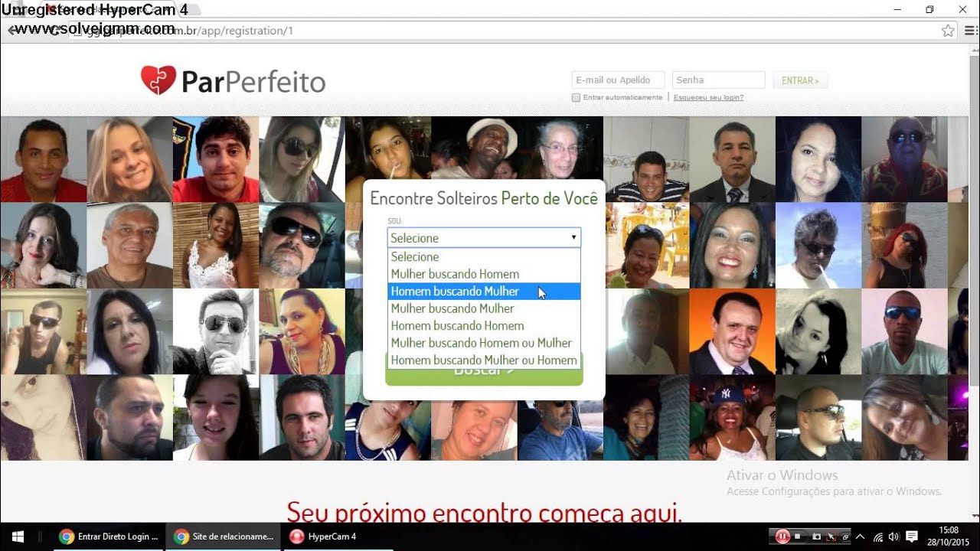Click the ParPerfeito heart logo
Image resolution: width=980 pixels, height=551 pixels.
point(158,80)
